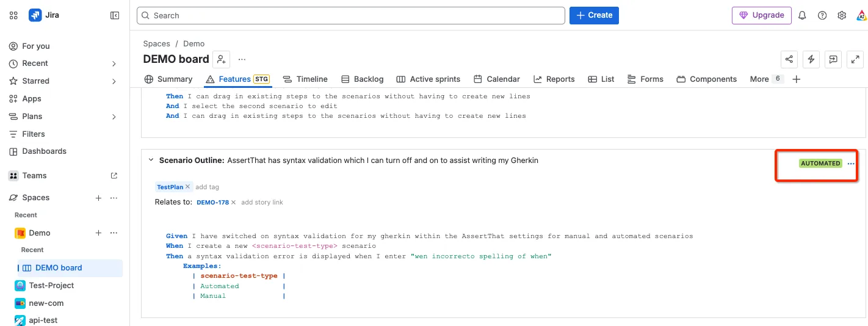Viewport: 868px width, 326px height.
Task: Open the settings gear in top bar
Action: coord(842,15)
